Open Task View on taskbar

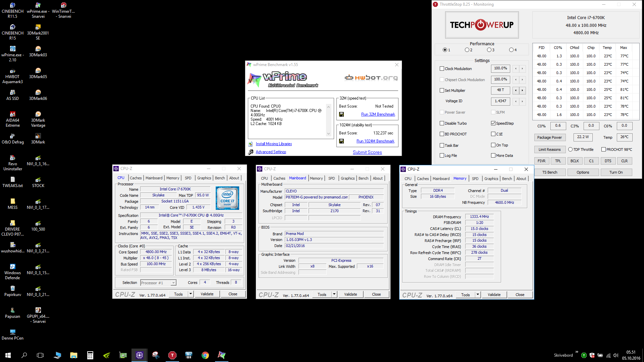pos(40,355)
